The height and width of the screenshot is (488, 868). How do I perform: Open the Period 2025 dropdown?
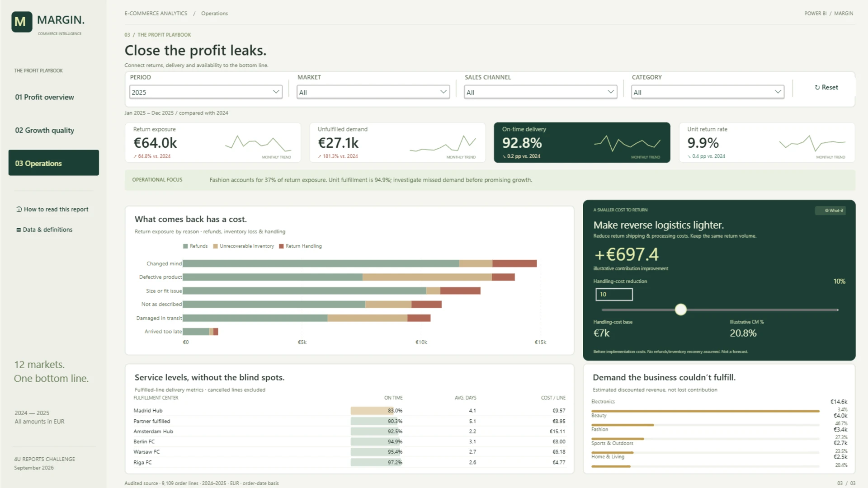206,92
